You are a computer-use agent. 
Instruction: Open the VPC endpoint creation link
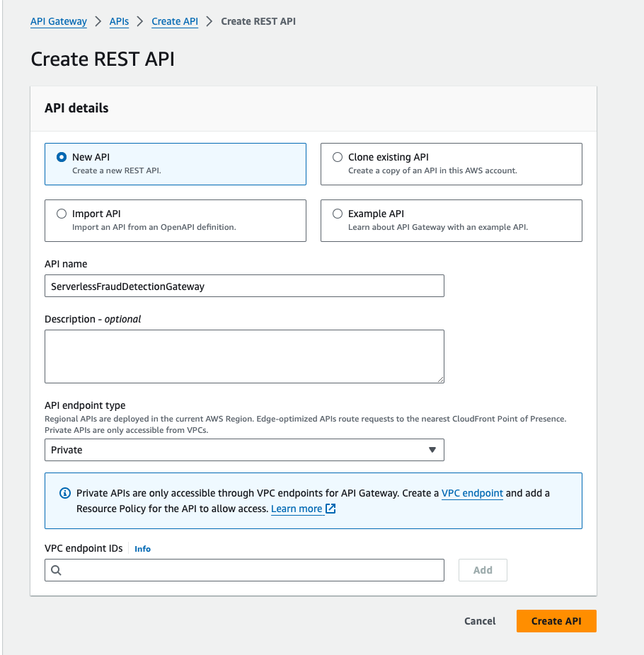(x=472, y=493)
